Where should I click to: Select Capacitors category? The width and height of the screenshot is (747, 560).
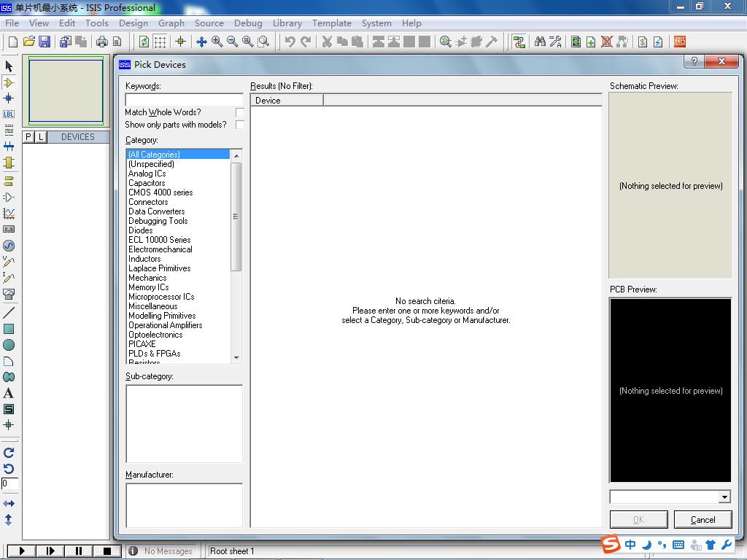tap(147, 183)
